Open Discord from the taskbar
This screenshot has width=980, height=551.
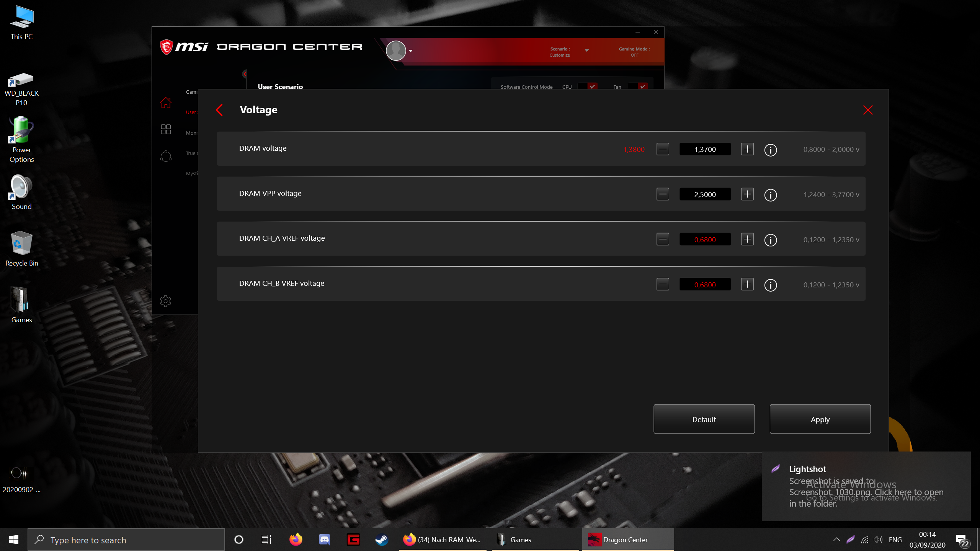pos(324,540)
